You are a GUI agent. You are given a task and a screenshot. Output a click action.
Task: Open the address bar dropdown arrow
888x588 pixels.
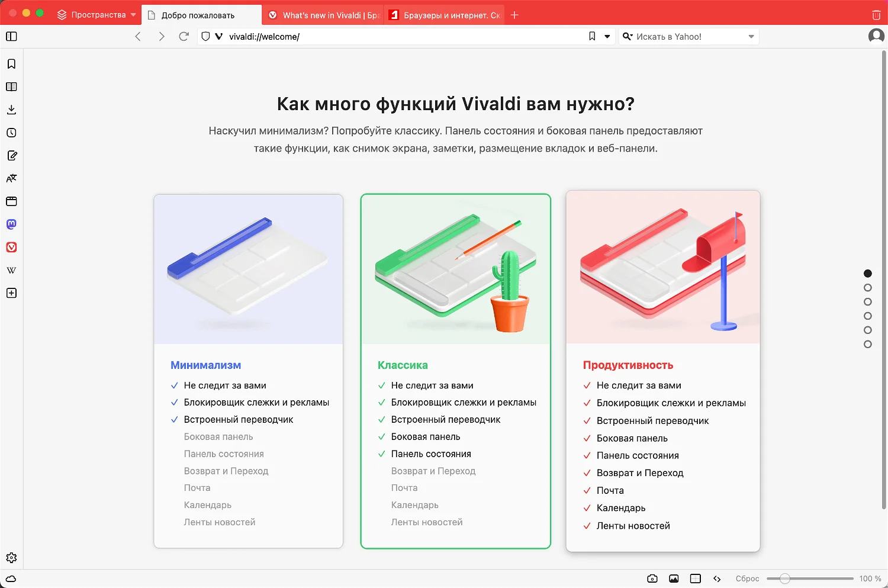(607, 37)
